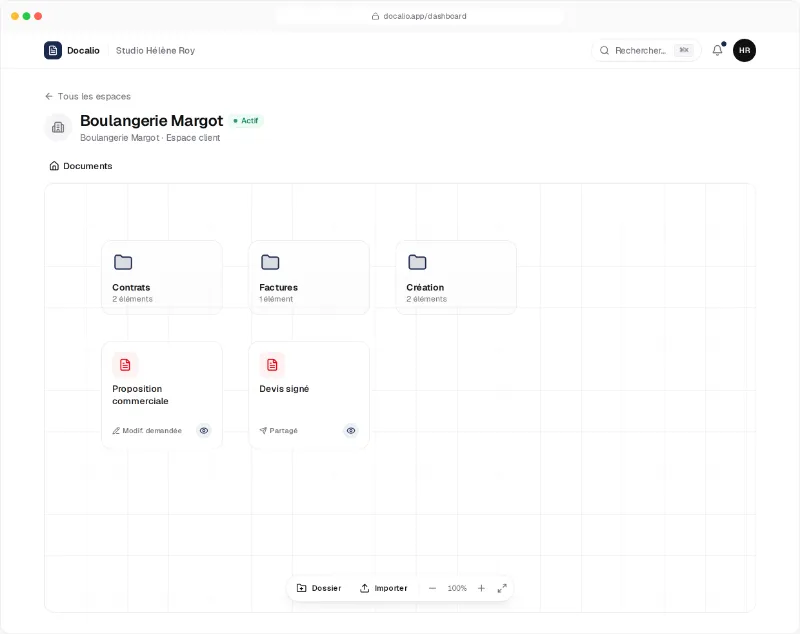This screenshot has height=634, width=800.
Task: Click the Docalio logo icon
Action: (x=53, y=50)
